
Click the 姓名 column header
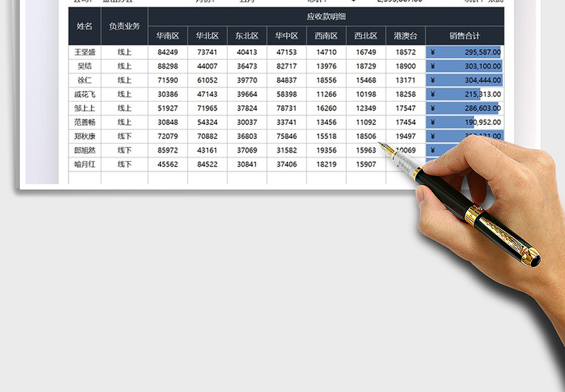(x=85, y=26)
